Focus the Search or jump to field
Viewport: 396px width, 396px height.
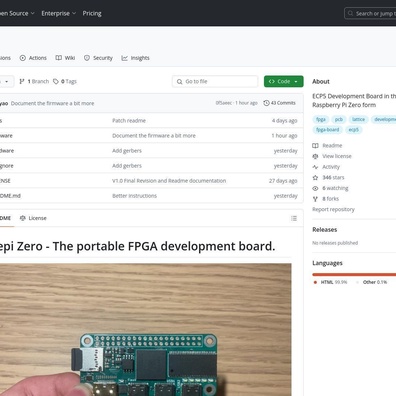[370, 13]
